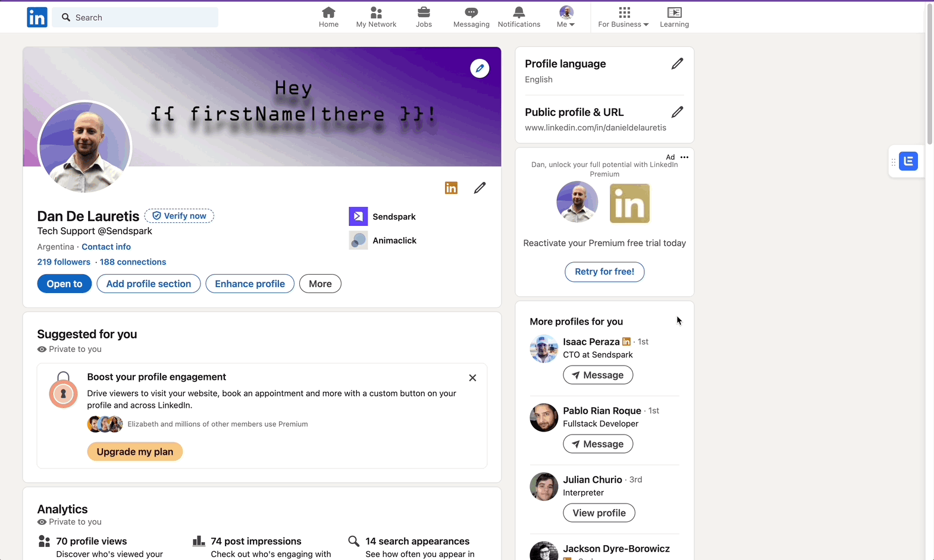Message Isaac Peraza

pos(598,375)
